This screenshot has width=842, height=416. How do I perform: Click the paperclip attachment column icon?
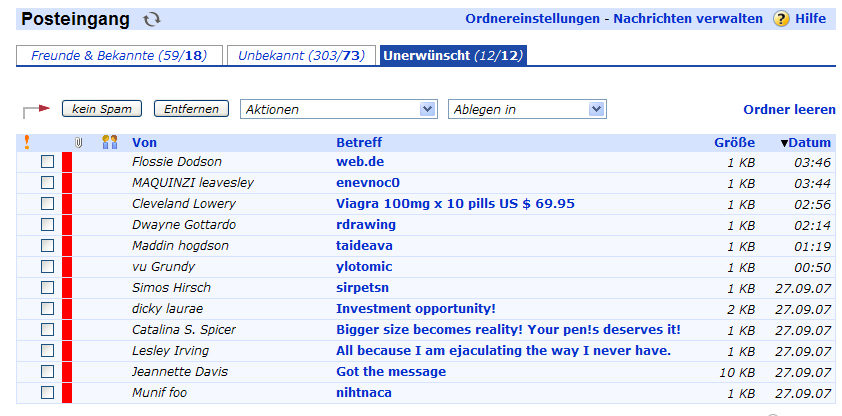78,142
